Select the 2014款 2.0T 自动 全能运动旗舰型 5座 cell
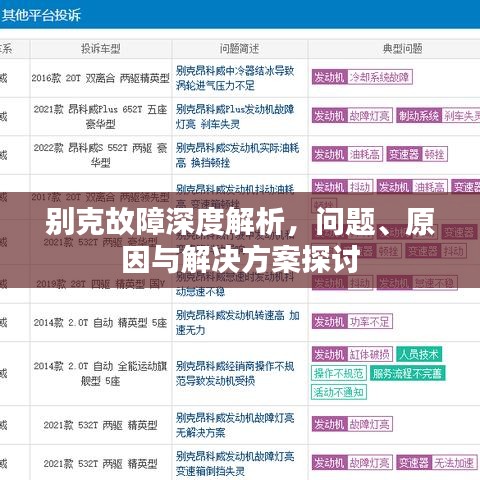Screen dimensions: 480x480 [x=101, y=373]
